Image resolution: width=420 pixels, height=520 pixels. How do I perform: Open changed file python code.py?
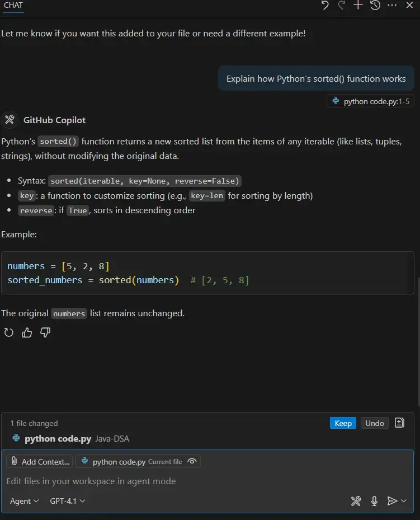(58, 438)
